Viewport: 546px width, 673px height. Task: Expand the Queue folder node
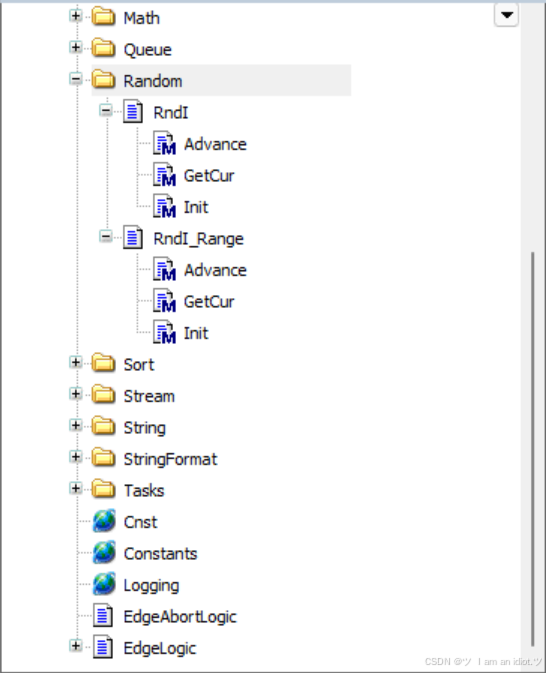click(76, 47)
